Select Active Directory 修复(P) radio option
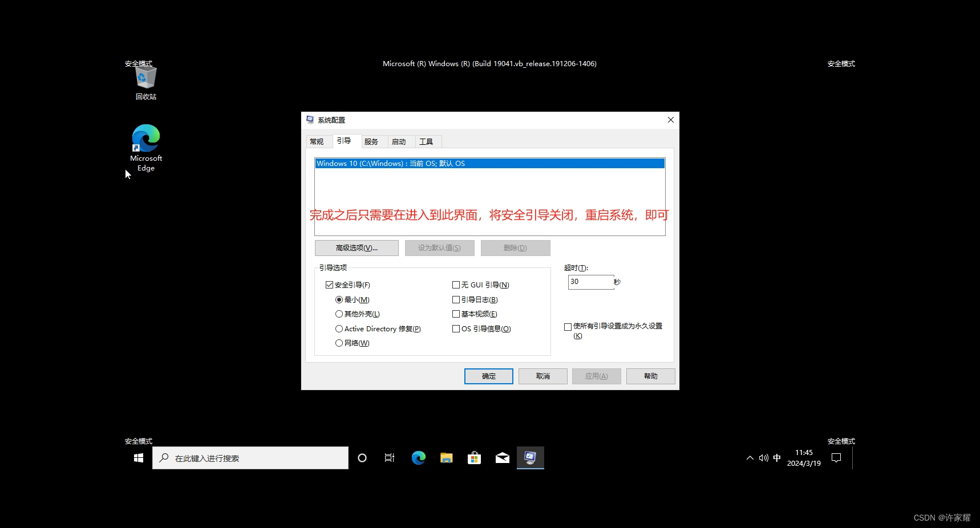Image resolution: width=980 pixels, height=528 pixels. pyautogui.click(x=339, y=329)
